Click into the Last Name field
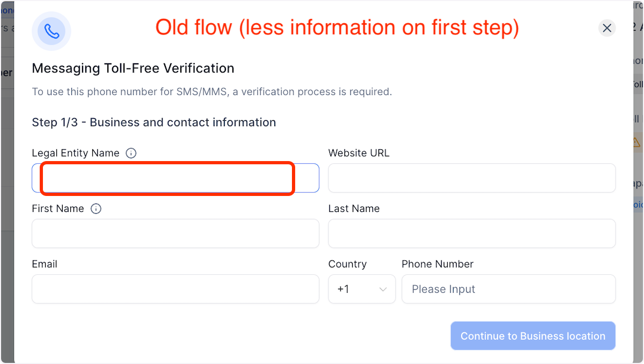Image resolution: width=644 pixels, height=364 pixels. [472, 234]
